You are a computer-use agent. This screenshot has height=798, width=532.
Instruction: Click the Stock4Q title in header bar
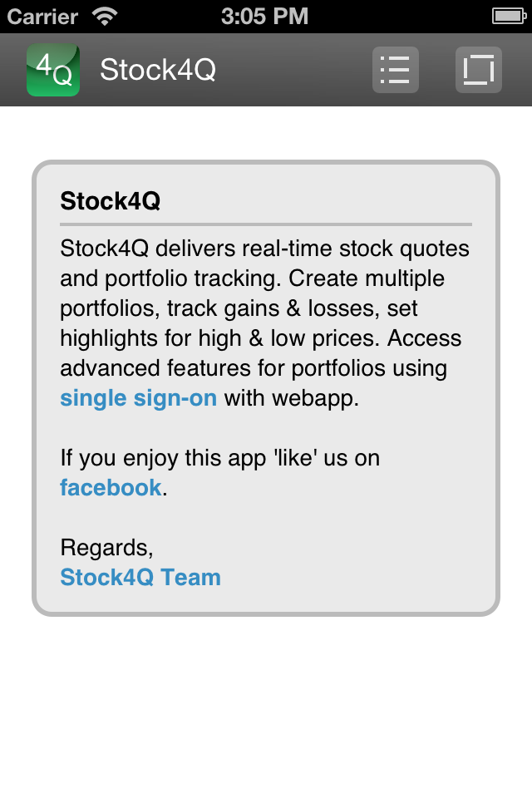pos(158,70)
